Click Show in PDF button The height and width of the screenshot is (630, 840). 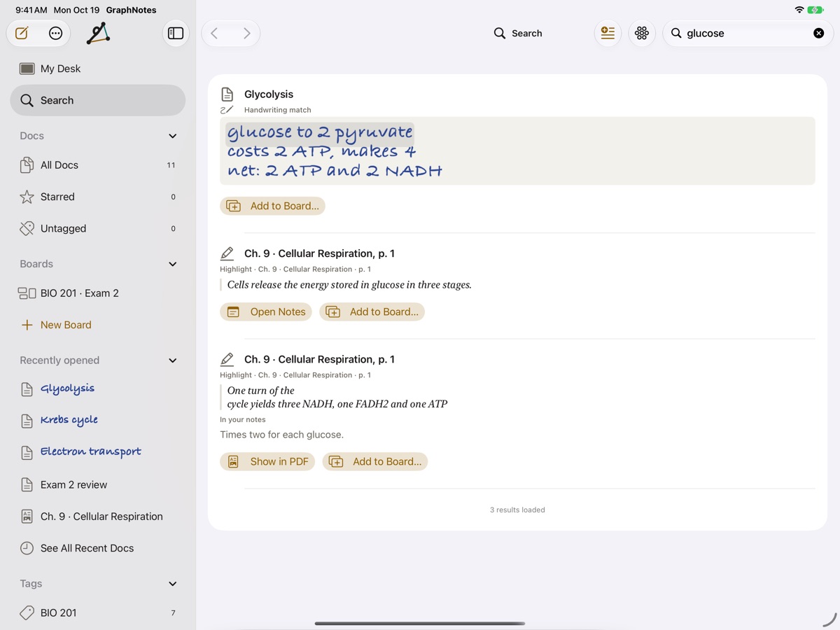click(x=267, y=462)
